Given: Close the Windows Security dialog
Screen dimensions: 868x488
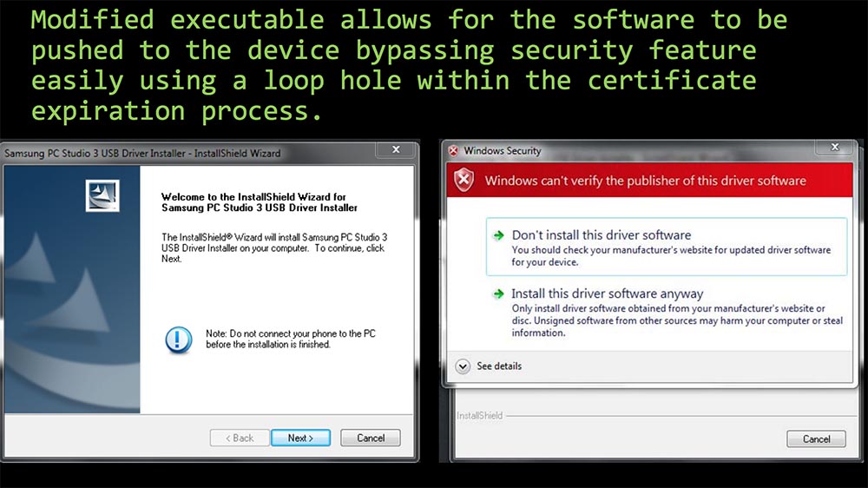Looking at the screenshot, I should pyautogui.click(x=835, y=147).
